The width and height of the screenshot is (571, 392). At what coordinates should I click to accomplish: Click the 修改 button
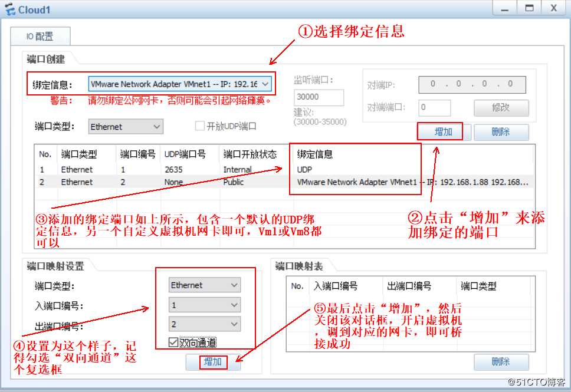tap(501, 108)
